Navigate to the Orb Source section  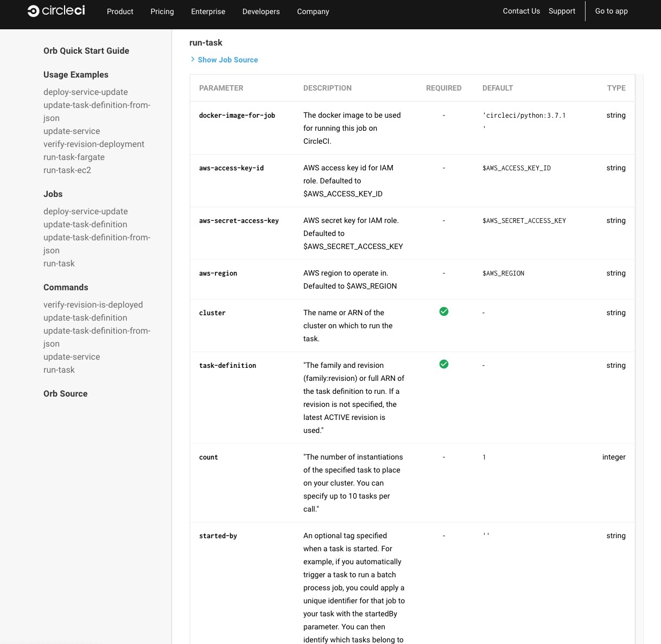click(65, 394)
